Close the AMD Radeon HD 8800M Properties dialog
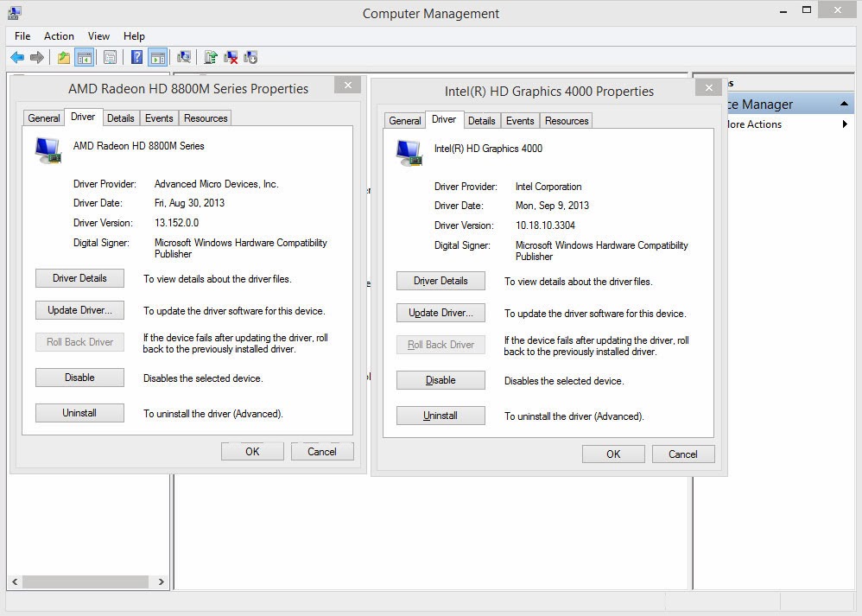 [x=348, y=86]
